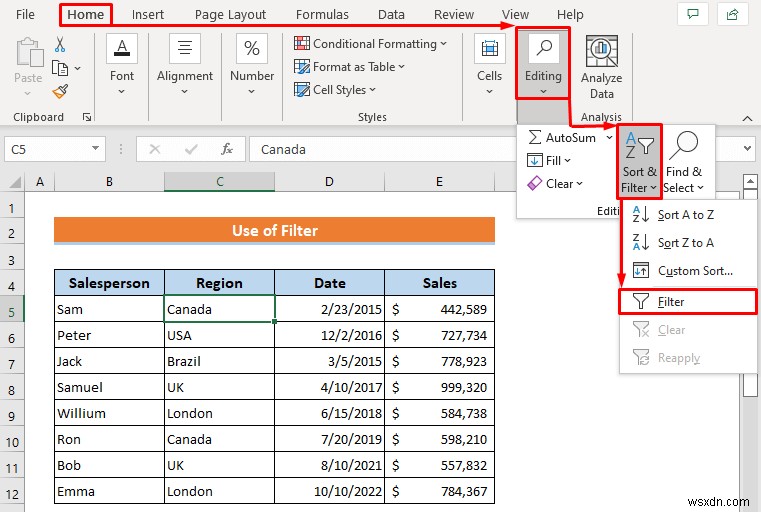Expand the Copy dropdown arrow

(78, 68)
